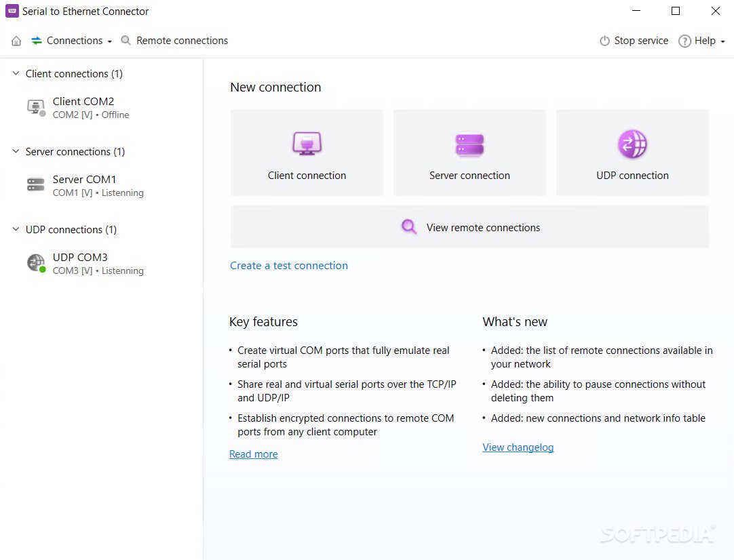Click the What's new heading

515,322
